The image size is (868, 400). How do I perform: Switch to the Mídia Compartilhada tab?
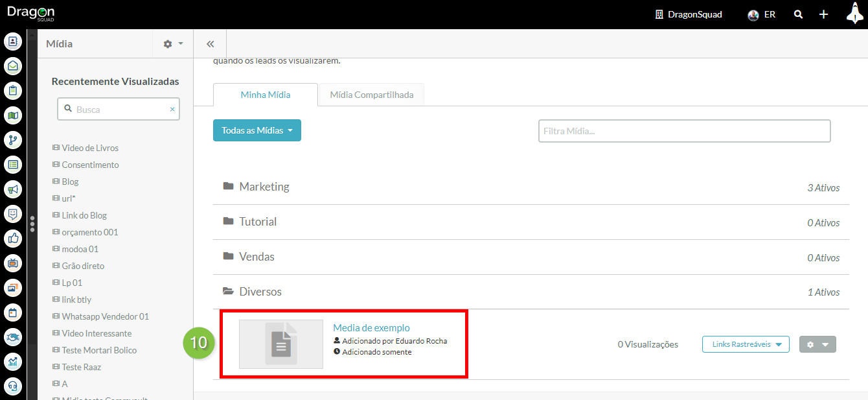coord(371,95)
